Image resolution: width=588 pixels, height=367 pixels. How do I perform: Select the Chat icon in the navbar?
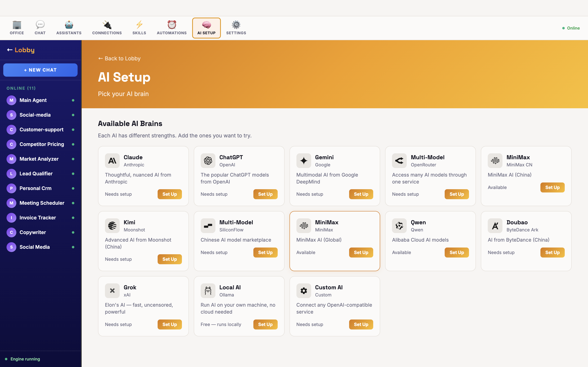click(40, 28)
